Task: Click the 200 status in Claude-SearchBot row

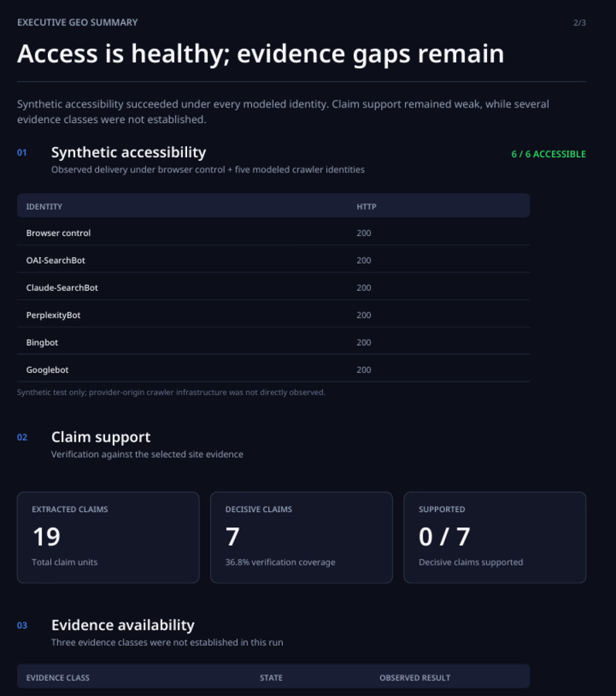Action: click(364, 288)
